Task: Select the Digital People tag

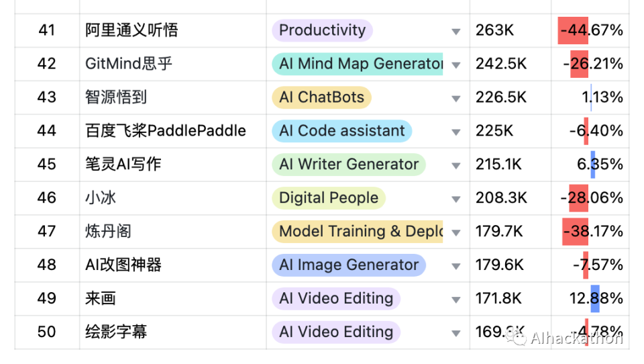Action: click(x=329, y=198)
